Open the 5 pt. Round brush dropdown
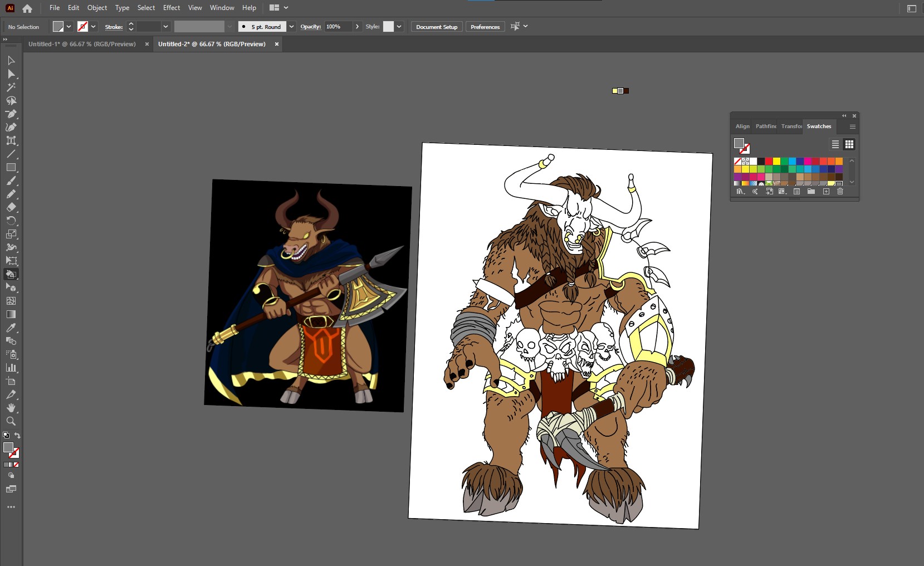 point(291,27)
